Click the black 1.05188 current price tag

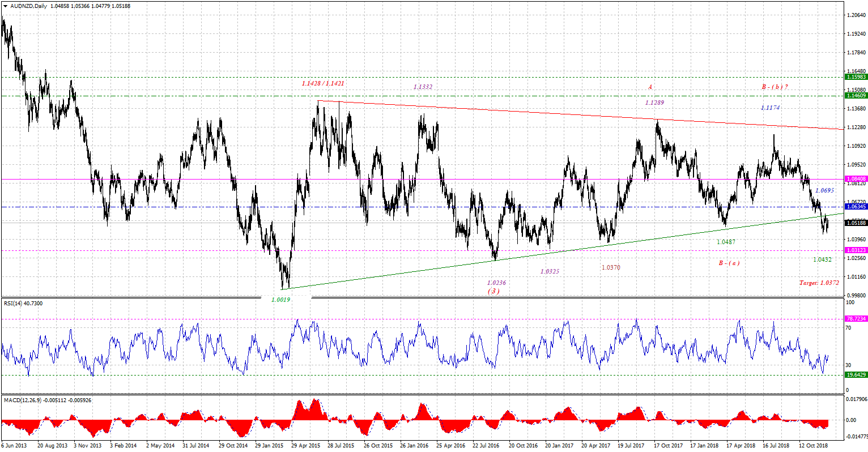(856, 223)
